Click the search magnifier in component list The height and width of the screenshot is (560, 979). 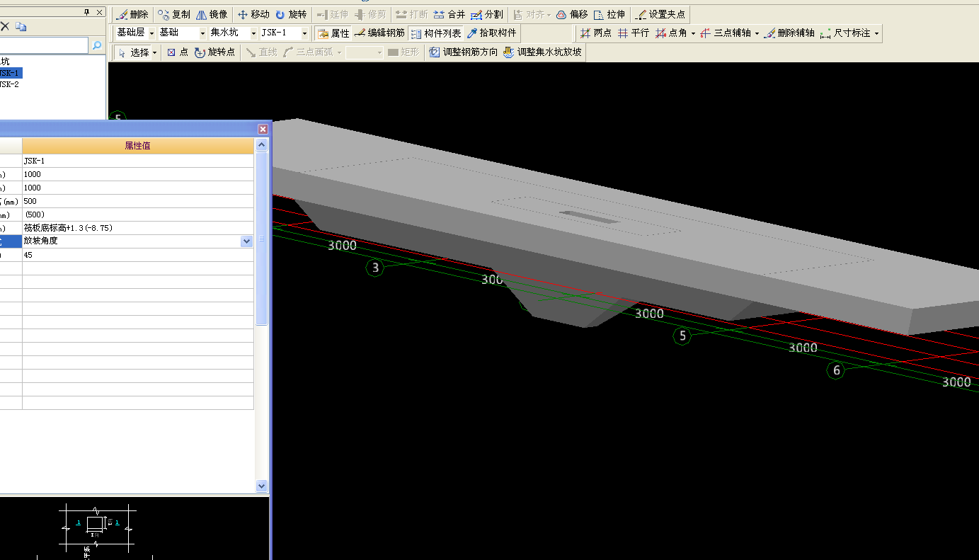click(x=97, y=45)
